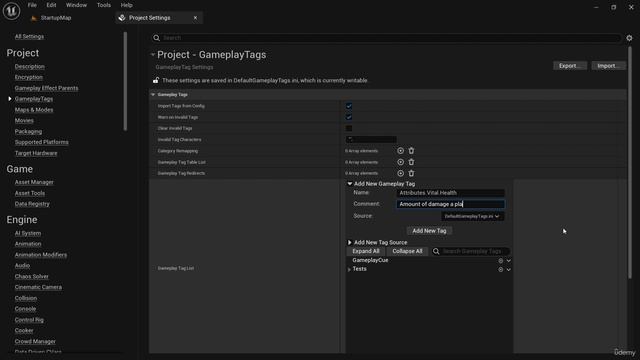Switch to the StartupMap tab
640x360 pixels.
pos(56,18)
